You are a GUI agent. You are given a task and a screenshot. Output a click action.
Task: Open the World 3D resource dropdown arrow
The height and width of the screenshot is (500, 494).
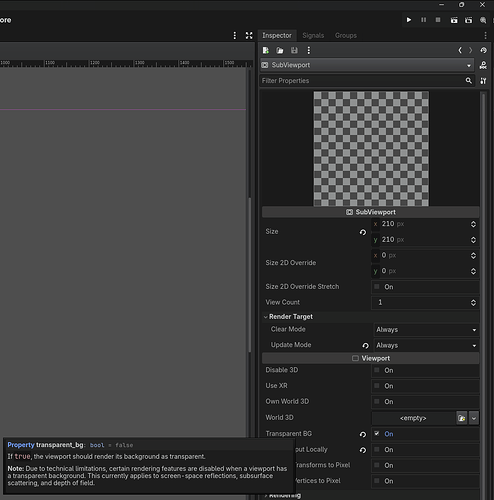click(474, 418)
